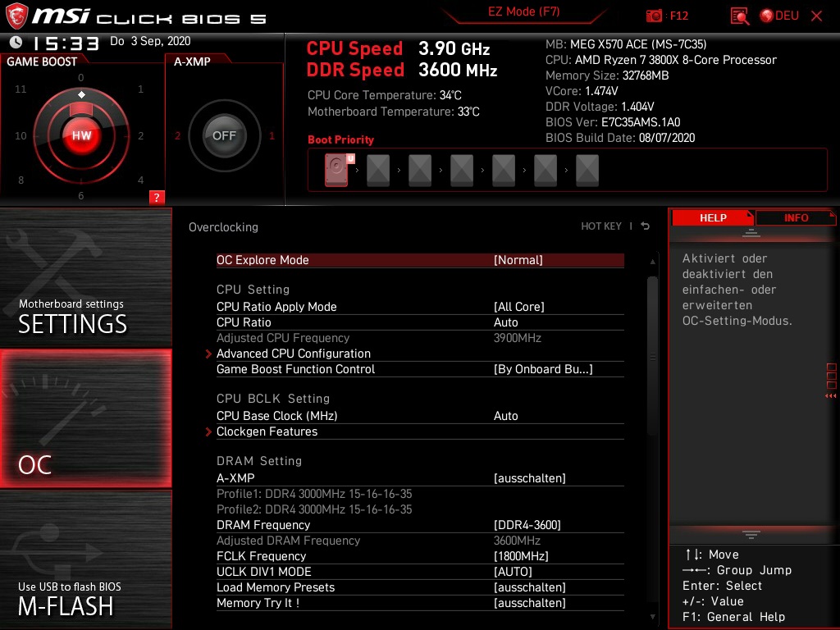Open Game Boost help question mark
Image resolution: width=840 pixels, height=630 pixels.
[157, 197]
